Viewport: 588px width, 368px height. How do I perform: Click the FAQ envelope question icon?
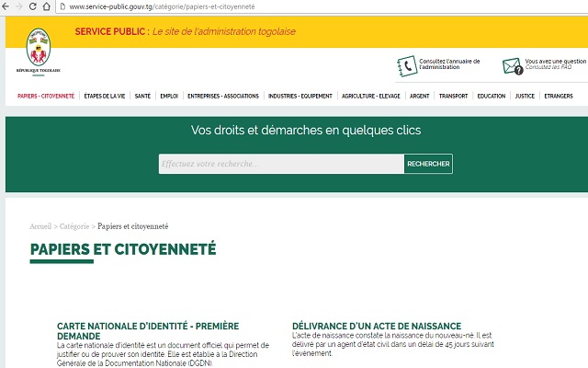coord(512,66)
